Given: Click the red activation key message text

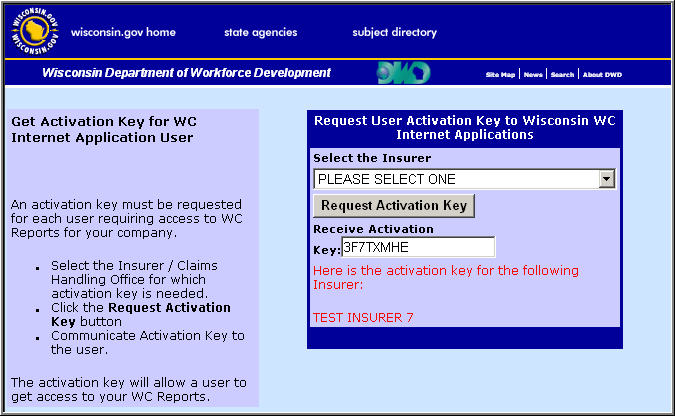Looking at the screenshot, I should pos(445,278).
